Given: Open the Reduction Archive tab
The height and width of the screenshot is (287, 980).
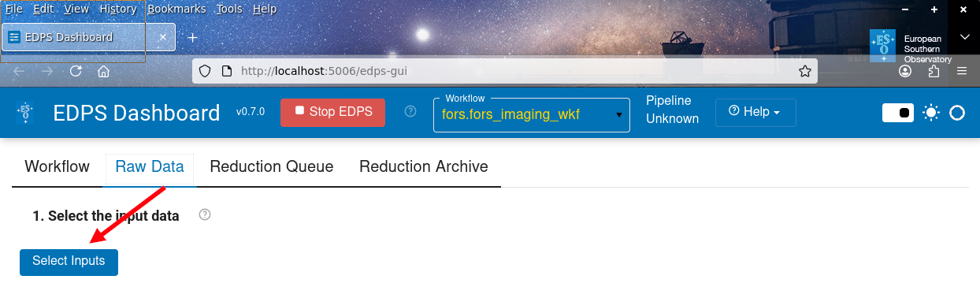Looking at the screenshot, I should pyautogui.click(x=424, y=166).
